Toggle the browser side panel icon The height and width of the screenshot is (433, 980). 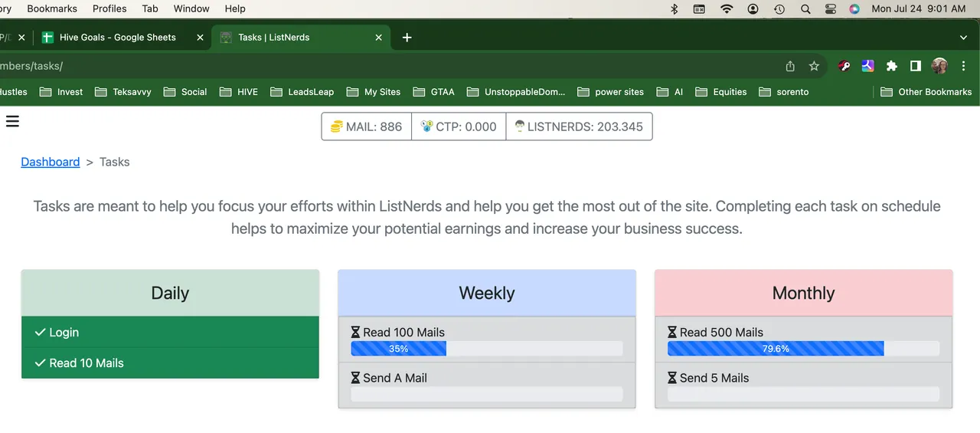[x=915, y=67]
